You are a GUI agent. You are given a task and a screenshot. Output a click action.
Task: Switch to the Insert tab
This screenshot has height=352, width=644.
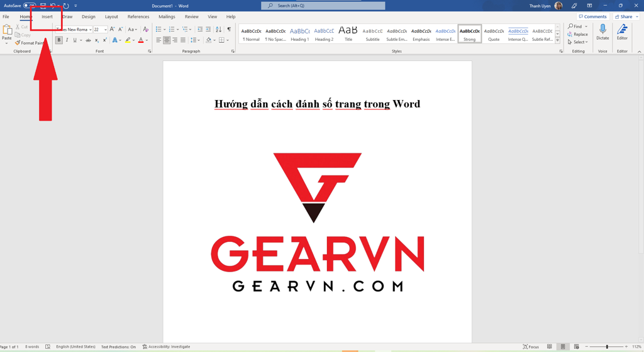click(47, 17)
